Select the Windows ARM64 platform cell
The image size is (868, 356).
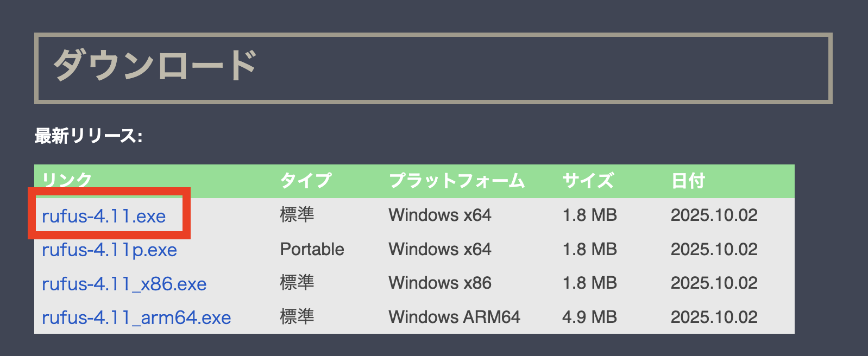(454, 317)
